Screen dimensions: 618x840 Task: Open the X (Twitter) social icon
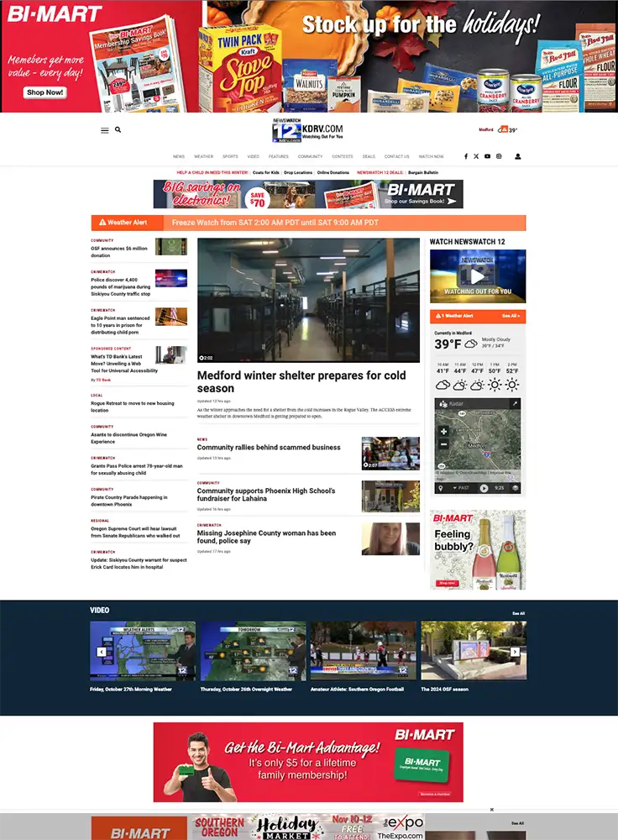point(476,156)
